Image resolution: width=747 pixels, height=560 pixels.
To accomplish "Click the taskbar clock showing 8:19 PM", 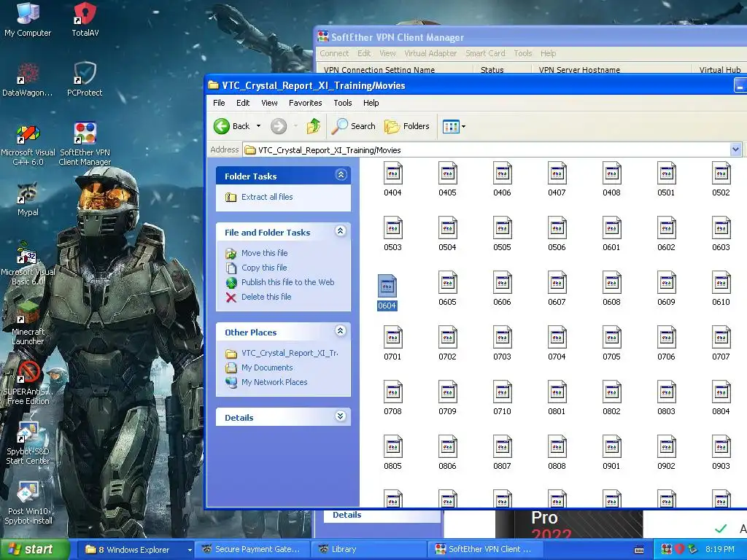I will [x=719, y=550].
